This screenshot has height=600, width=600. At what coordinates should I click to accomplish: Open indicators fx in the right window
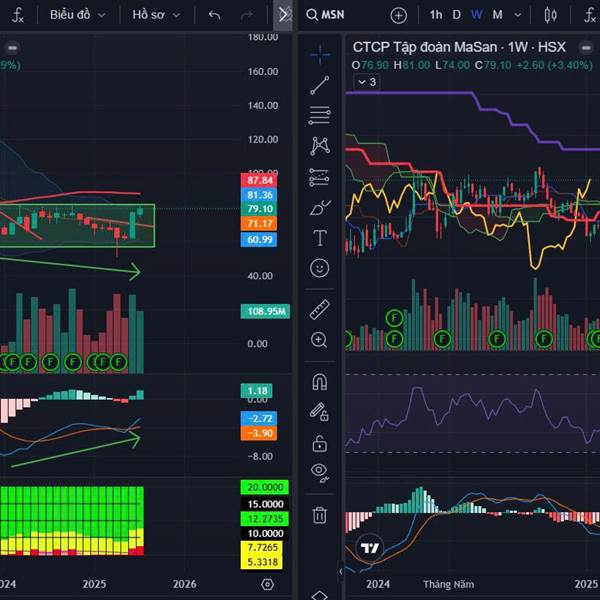591,15
